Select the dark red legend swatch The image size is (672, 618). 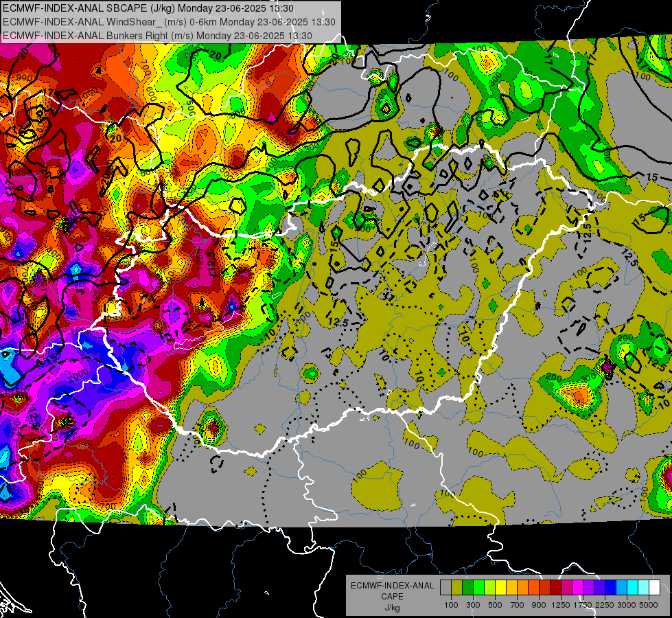coord(555,588)
